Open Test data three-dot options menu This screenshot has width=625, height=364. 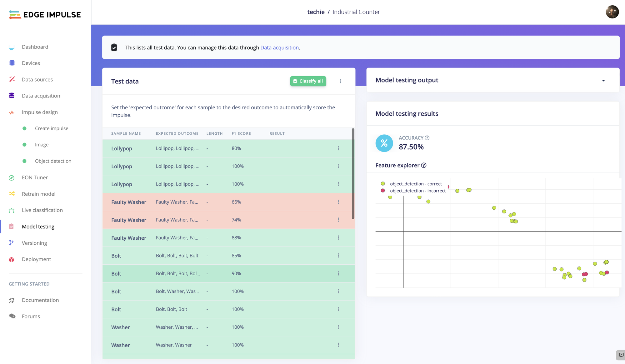click(x=340, y=81)
